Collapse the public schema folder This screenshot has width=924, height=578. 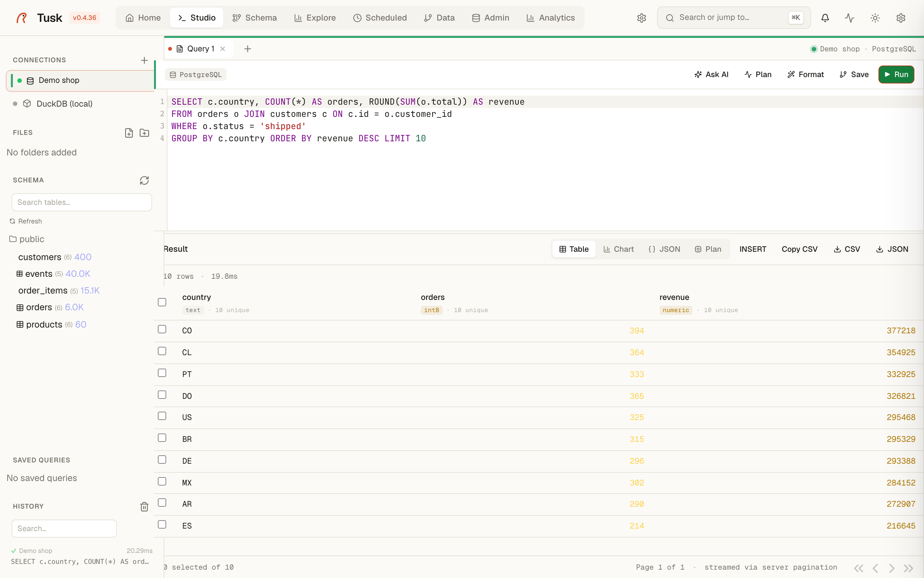(x=27, y=239)
